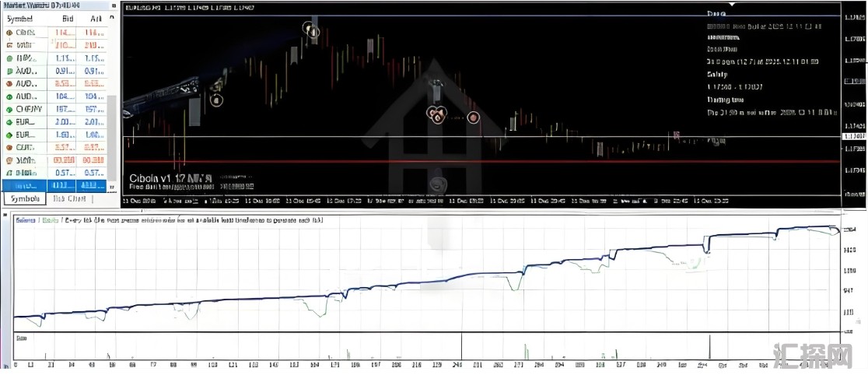Select the red horizontal line on the chart

tap(481, 162)
